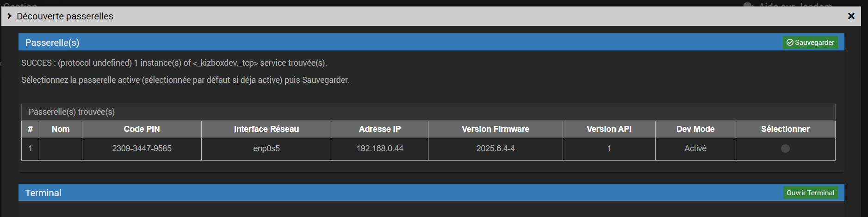Click the firmware version 2025.6.4-4 cell

(x=495, y=149)
